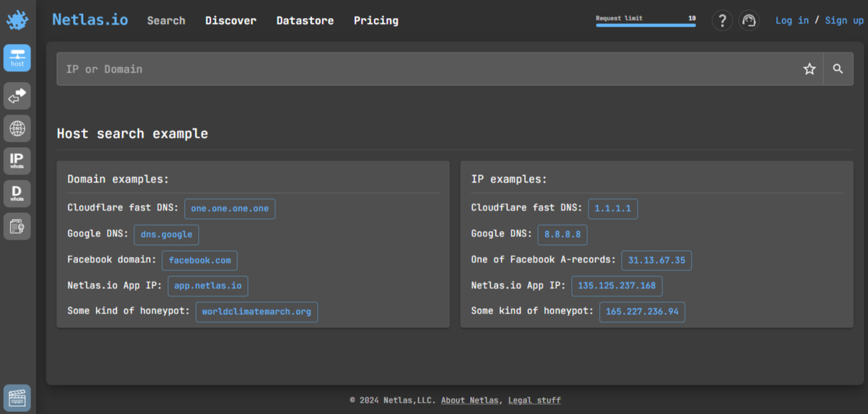Screen dimensions: 868x414
Task: Click the About Netlas footer link
Action: tap(470, 400)
